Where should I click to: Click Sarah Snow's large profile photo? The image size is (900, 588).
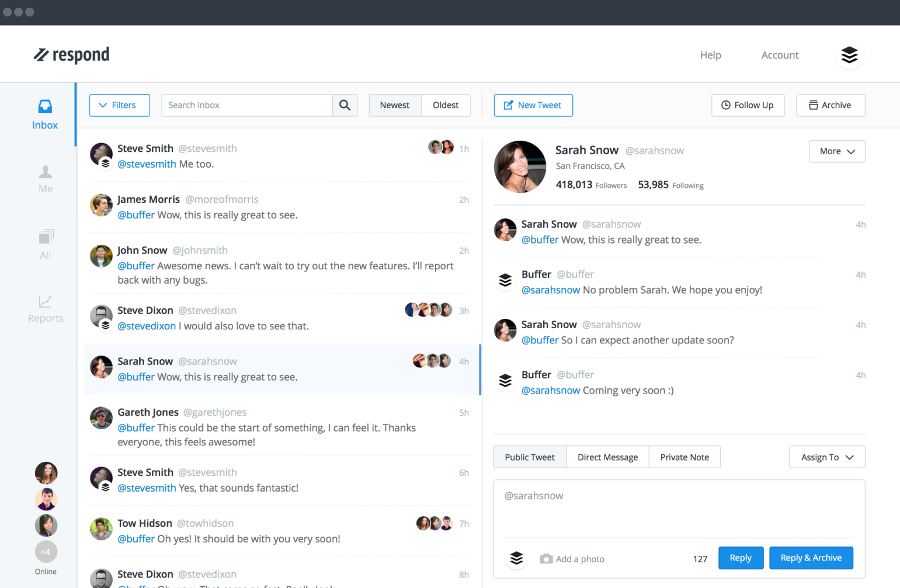coord(520,167)
